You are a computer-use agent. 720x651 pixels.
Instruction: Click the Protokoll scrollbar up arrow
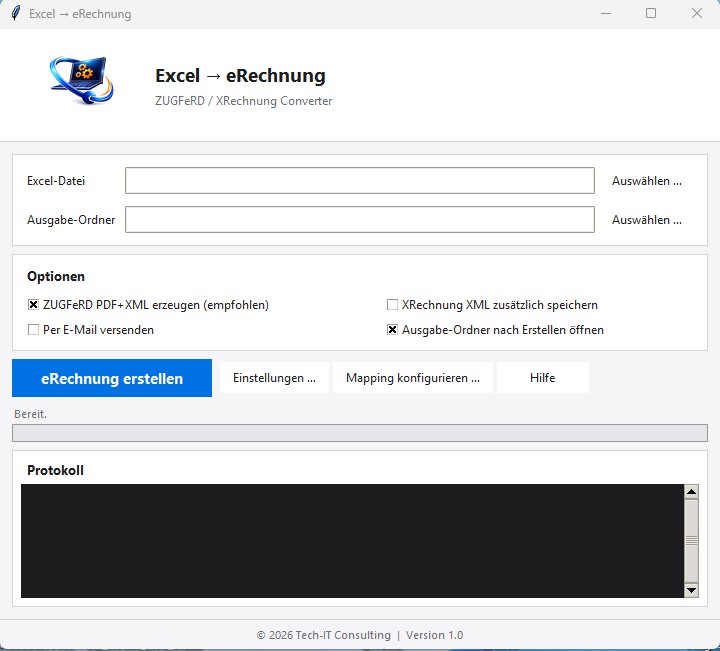click(691, 492)
